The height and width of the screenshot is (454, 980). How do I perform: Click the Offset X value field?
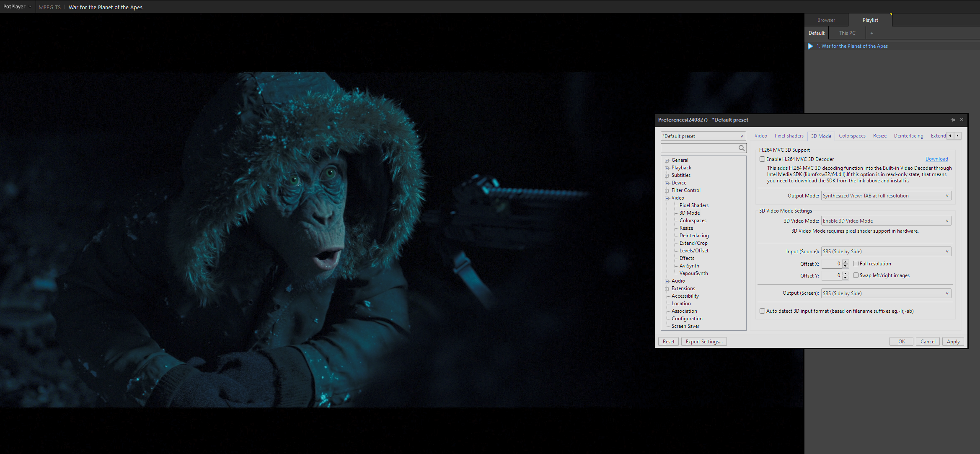point(832,264)
